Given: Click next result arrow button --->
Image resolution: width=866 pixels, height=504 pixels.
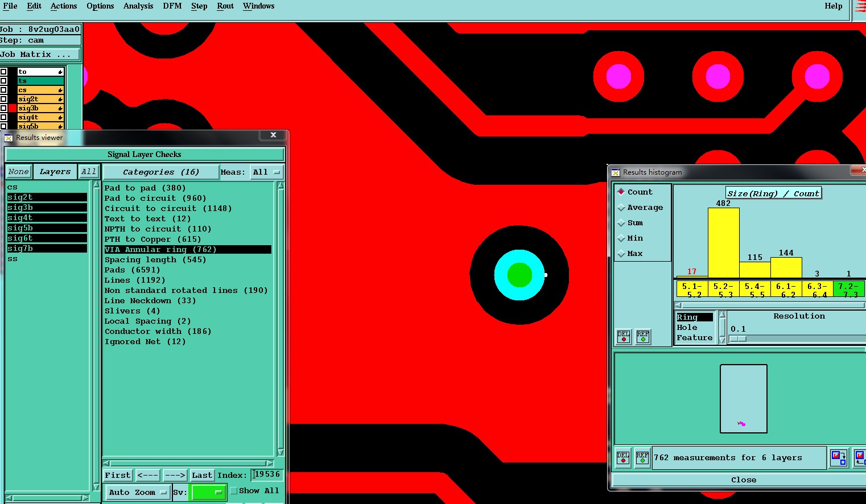Looking at the screenshot, I should pos(175,475).
